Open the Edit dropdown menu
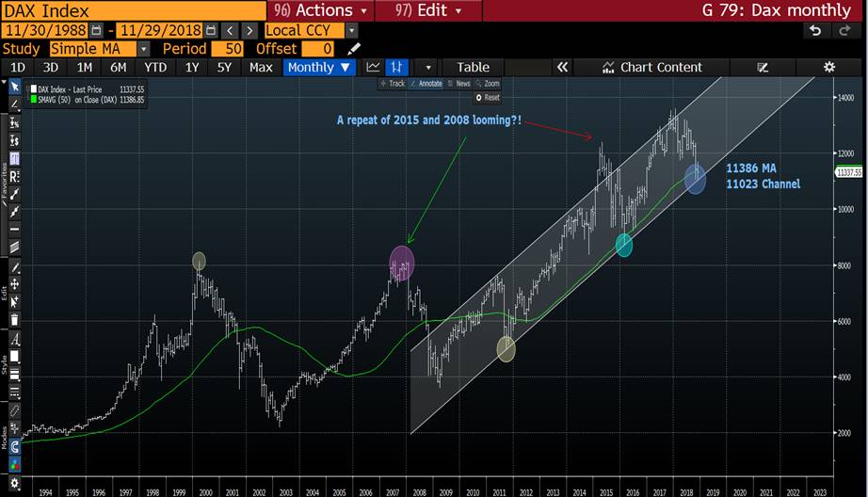Screen dimensions: 868x497 click(428, 10)
